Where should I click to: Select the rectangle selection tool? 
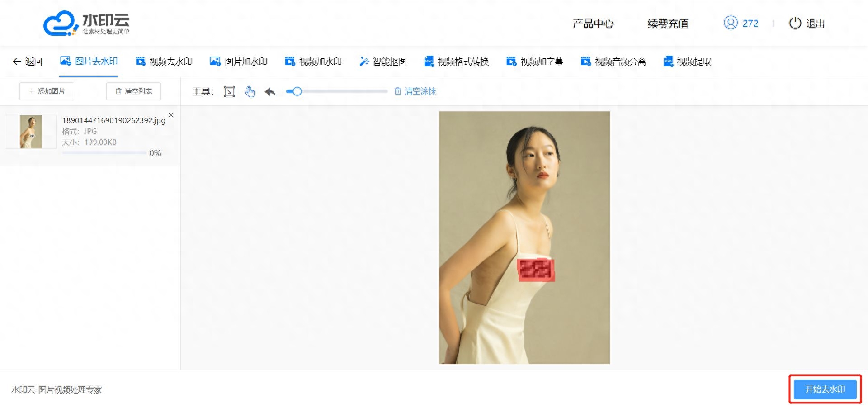click(229, 92)
